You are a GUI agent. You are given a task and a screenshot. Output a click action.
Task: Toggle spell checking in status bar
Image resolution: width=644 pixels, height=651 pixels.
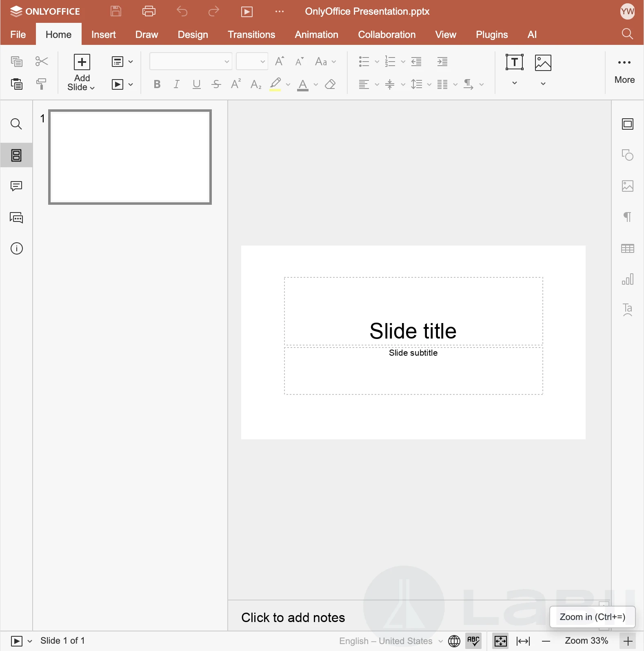[473, 641]
